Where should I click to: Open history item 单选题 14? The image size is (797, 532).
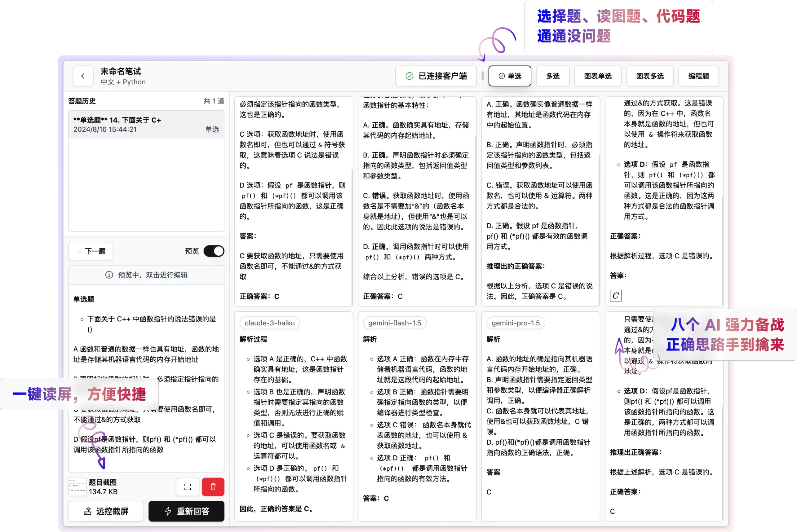146,125
